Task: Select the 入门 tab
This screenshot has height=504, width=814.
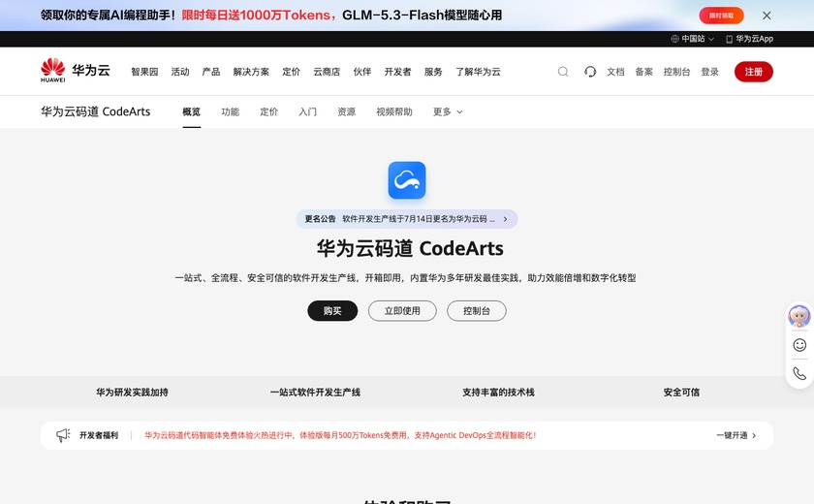Action: tap(308, 111)
